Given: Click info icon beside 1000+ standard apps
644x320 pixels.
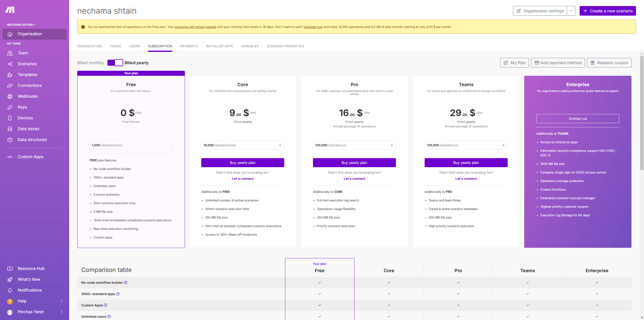Looking at the screenshot, I should [x=118, y=294].
